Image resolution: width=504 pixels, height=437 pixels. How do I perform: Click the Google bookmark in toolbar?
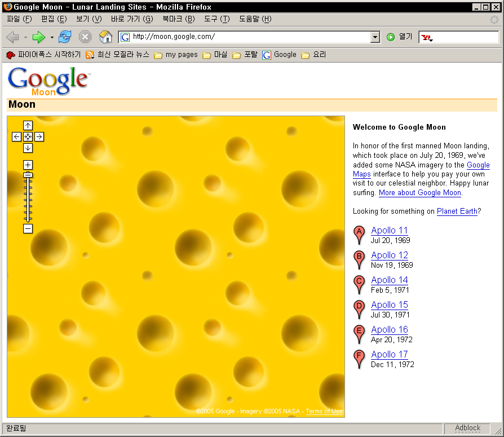279,55
